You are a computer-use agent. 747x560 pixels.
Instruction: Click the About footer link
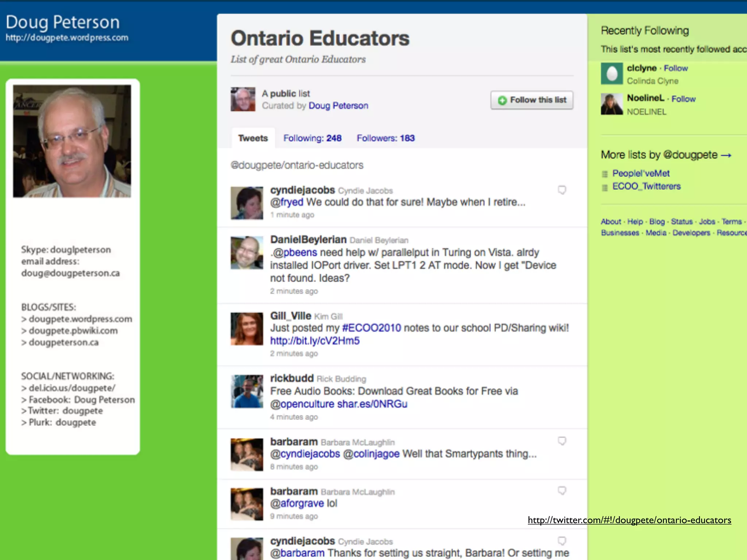pos(611,222)
